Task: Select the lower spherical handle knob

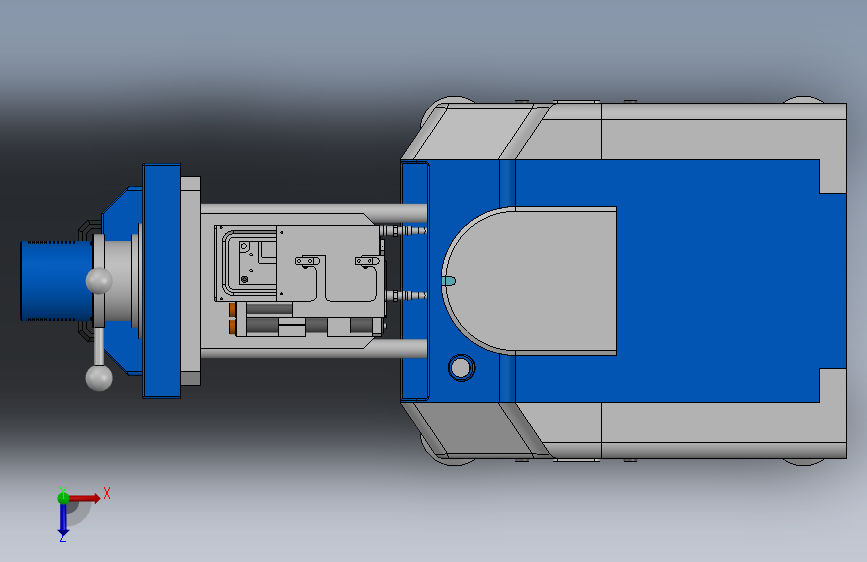Action: pyautogui.click(x=99, y=378)
